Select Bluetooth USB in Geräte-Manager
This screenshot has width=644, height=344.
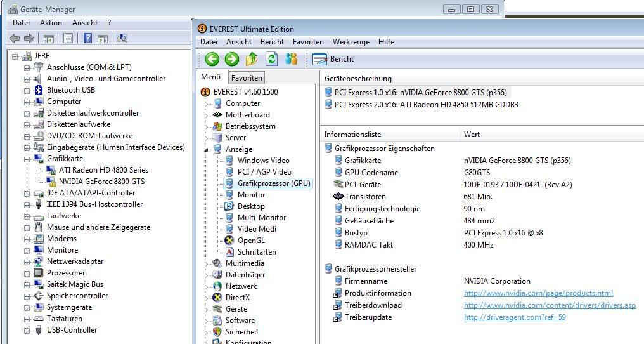[70, 90]
